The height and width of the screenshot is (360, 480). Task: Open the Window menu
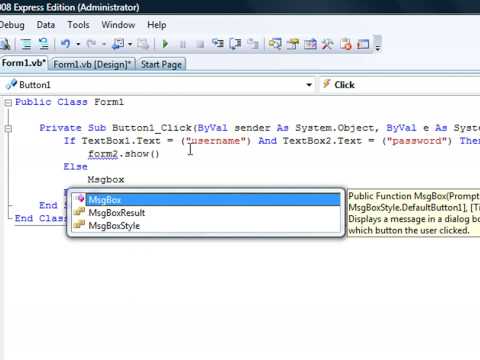(x=118, y=25)
